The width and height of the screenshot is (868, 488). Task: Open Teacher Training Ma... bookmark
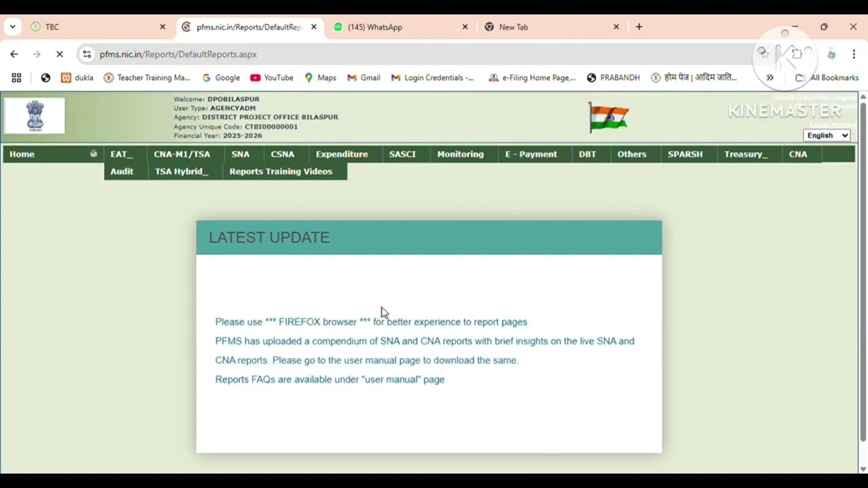(x=147, y=78)
